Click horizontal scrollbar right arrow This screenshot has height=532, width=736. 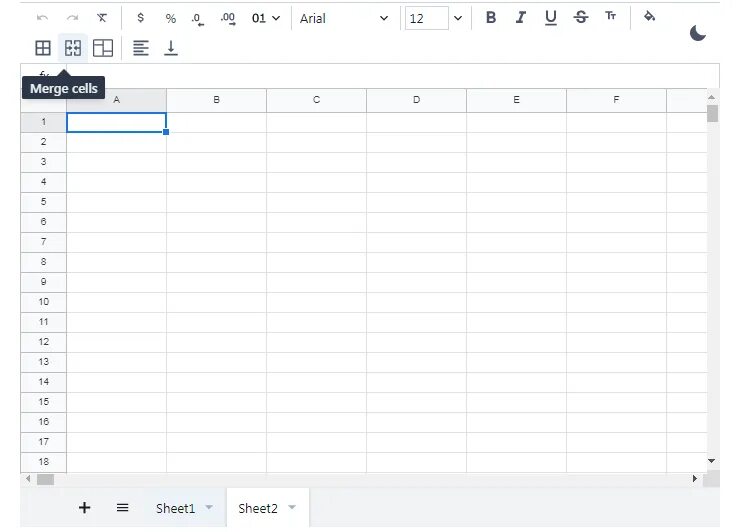(x=695, y=479)
